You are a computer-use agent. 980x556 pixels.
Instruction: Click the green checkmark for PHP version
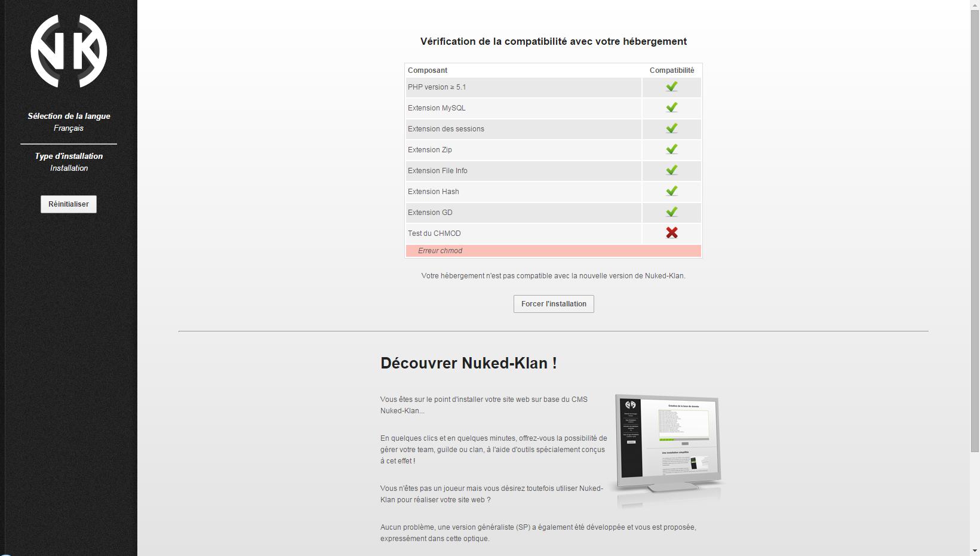coord(671,87)
